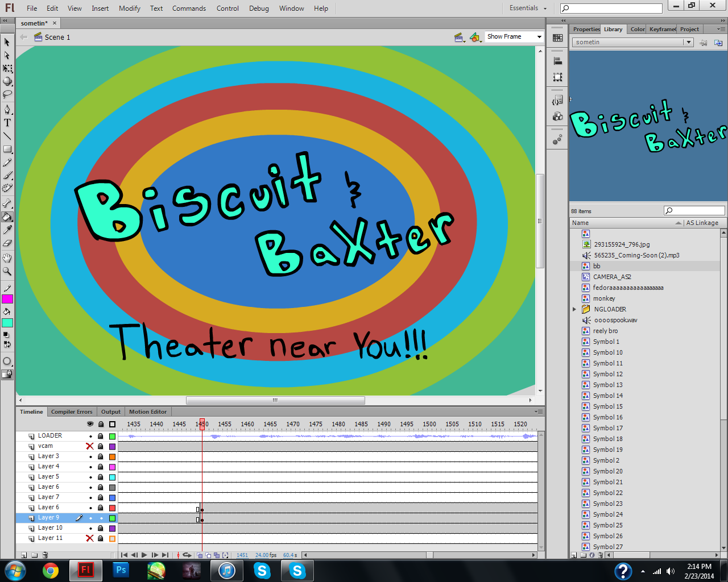728x582 pixels.
Task: Unlock Layer 3 padlock
Action: tap(101, 456)
